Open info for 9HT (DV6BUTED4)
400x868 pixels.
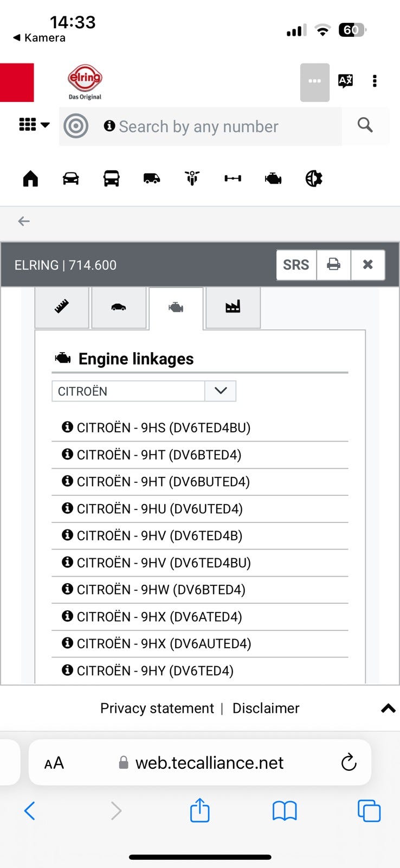(x=68, y=481)
